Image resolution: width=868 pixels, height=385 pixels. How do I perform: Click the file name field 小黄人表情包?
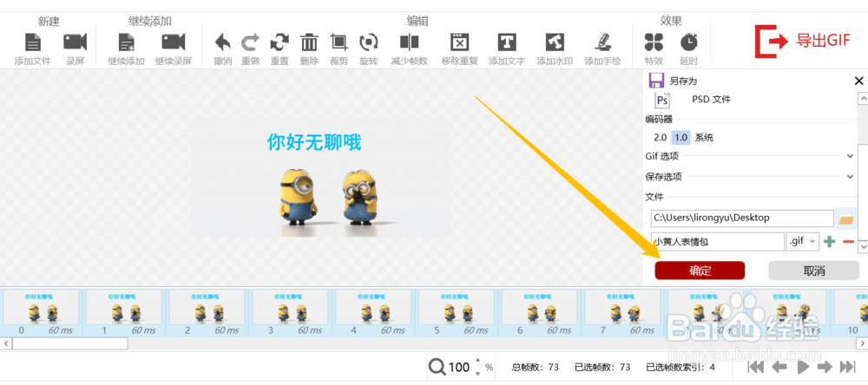pos(718,242)
